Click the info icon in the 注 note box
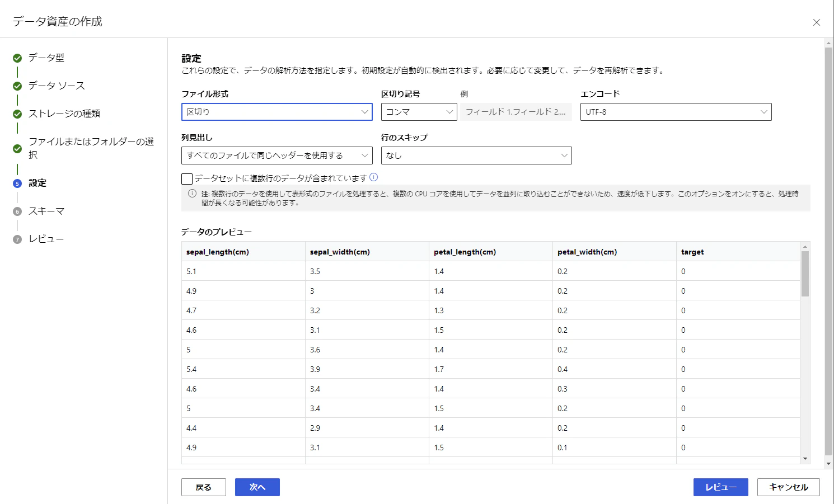 coord(192,194)
